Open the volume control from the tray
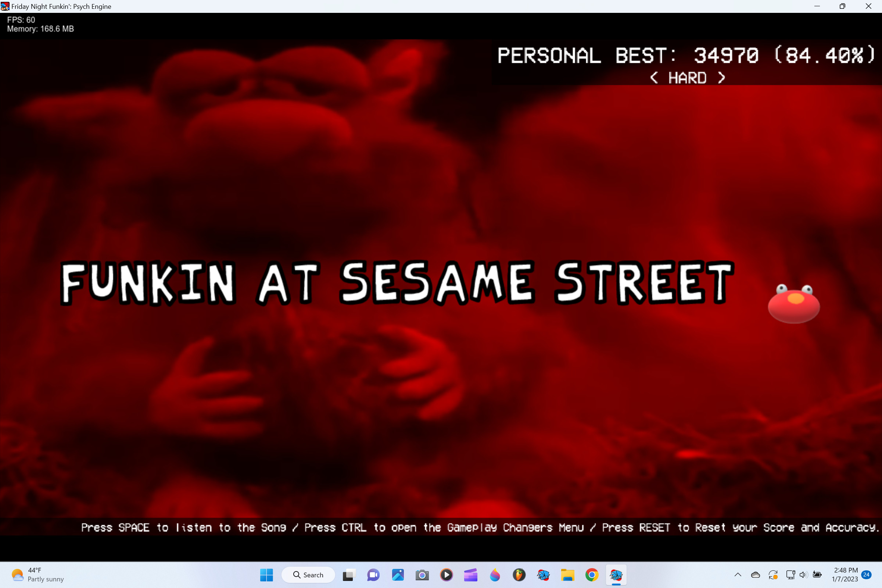 803,575
